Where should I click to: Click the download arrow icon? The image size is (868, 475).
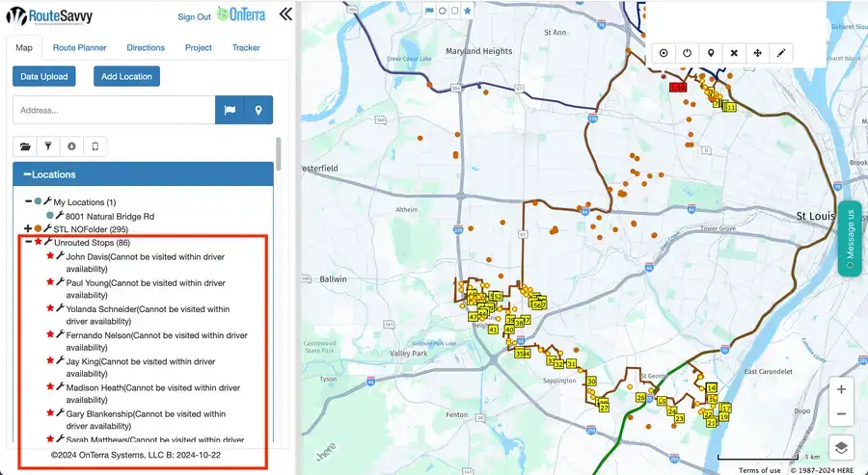(71, 146)
